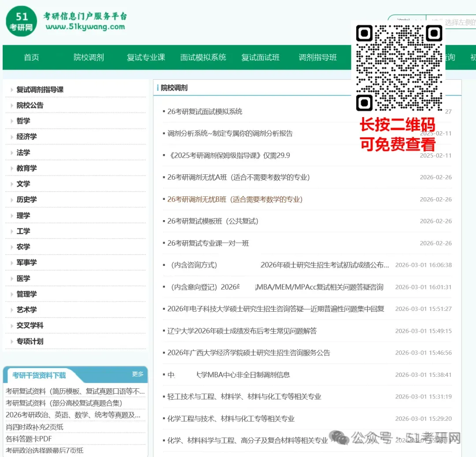Open 2026年硕士研究生招生考试初试成绩公布 article
Screen dimensions: 476x457
pyautogui.click(x=324, y=265)
